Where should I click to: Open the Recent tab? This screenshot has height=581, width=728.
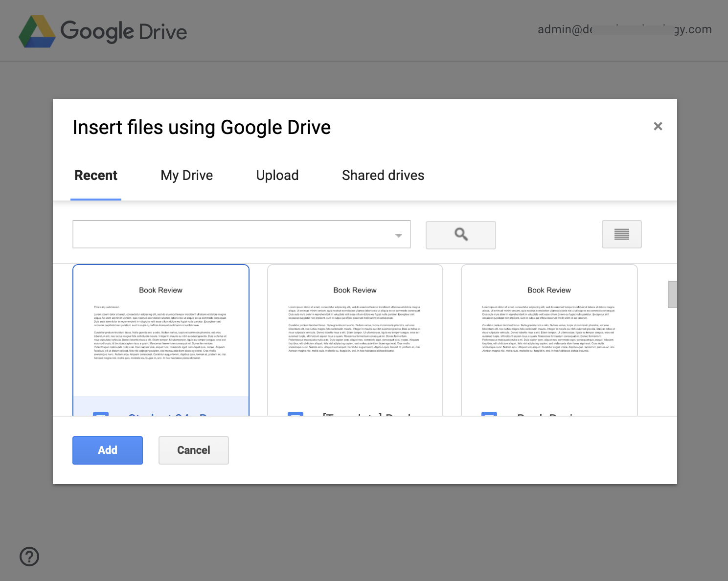(x=96, y=176)
